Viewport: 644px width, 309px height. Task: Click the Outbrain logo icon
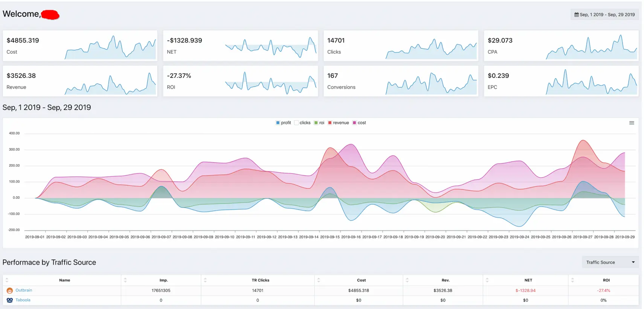pos(10,291)
